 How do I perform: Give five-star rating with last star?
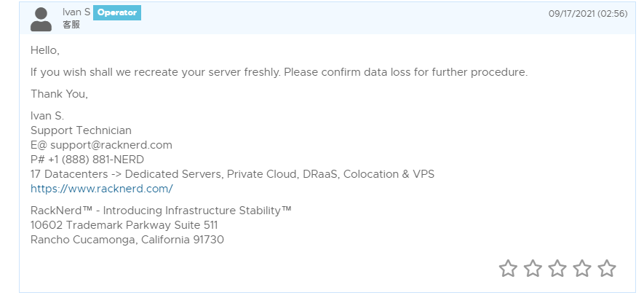[x=607, y=269]
